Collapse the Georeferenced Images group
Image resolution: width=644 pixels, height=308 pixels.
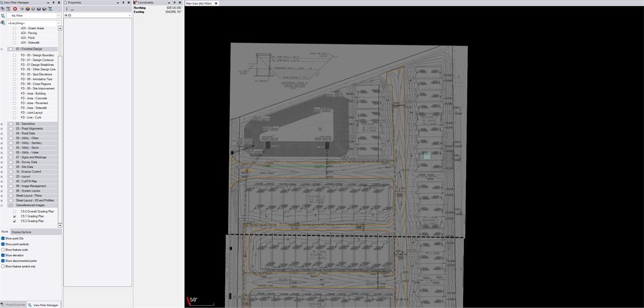(2, 205)
